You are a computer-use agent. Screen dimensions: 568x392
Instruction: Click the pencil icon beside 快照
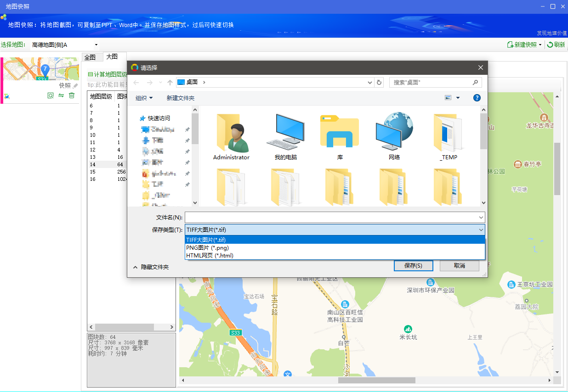click(x=75, y=85)
